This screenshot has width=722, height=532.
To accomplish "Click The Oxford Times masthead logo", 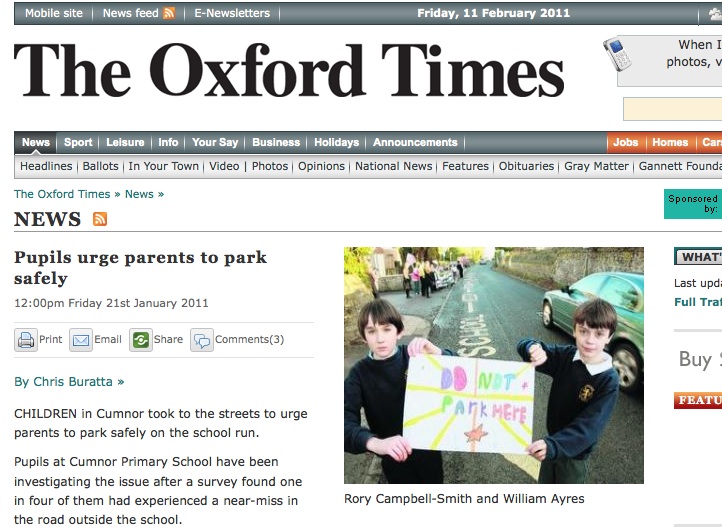I will coord(289,70).
